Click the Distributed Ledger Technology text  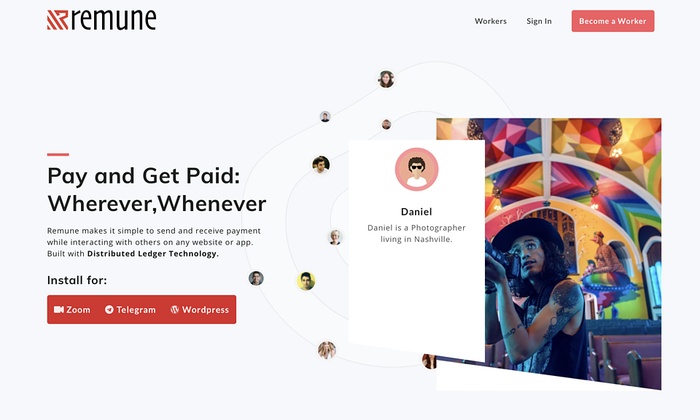[153, 254]
